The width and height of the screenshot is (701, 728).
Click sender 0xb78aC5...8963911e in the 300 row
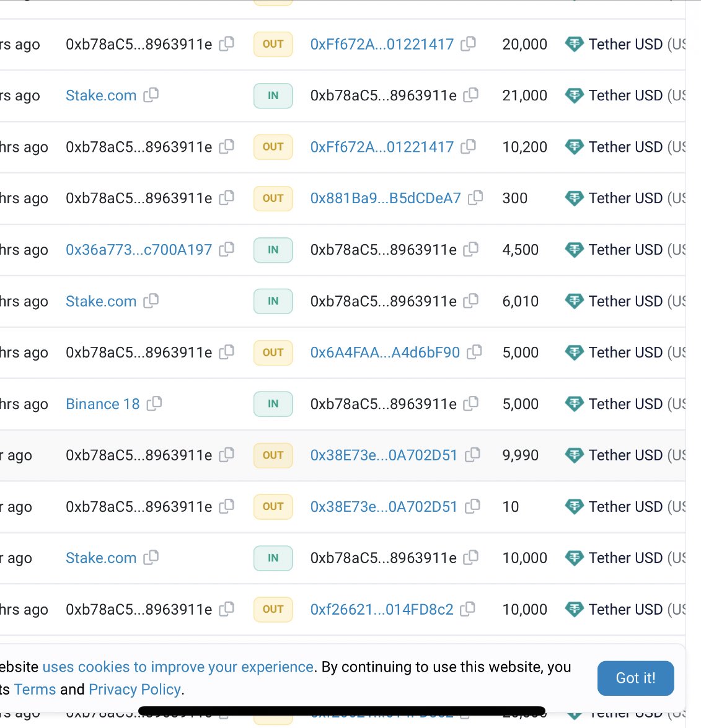coord(139,198)
